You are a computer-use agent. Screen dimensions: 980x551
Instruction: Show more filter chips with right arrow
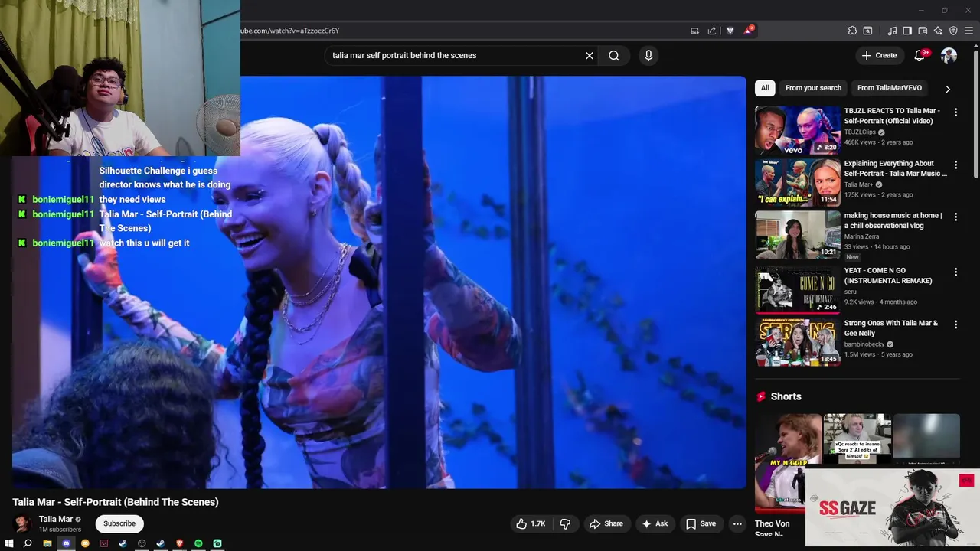tap(948, 89)
